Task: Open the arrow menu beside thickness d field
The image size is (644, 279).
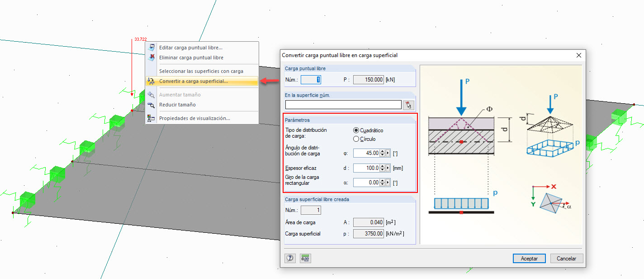Action: point(387,168)
